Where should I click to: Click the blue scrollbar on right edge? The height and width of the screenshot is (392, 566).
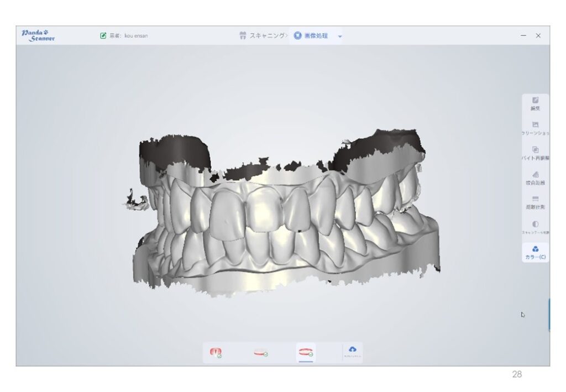(x=548, y=315)
